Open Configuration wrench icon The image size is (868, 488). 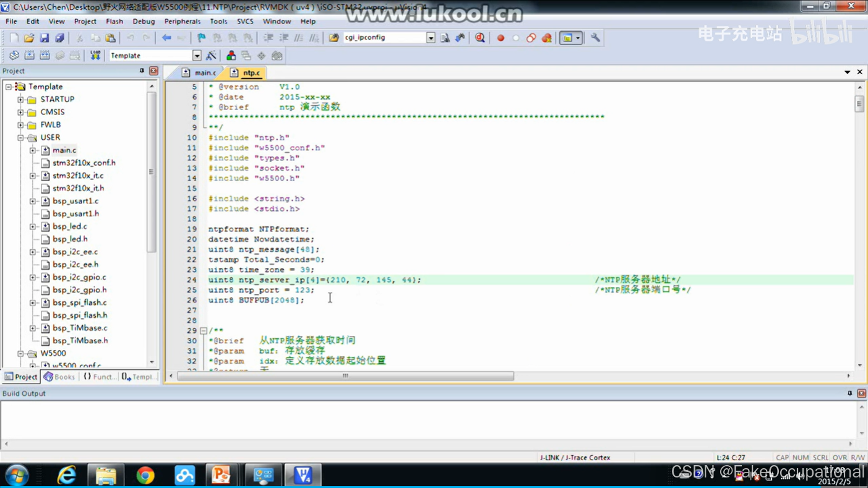click(595, 38)
